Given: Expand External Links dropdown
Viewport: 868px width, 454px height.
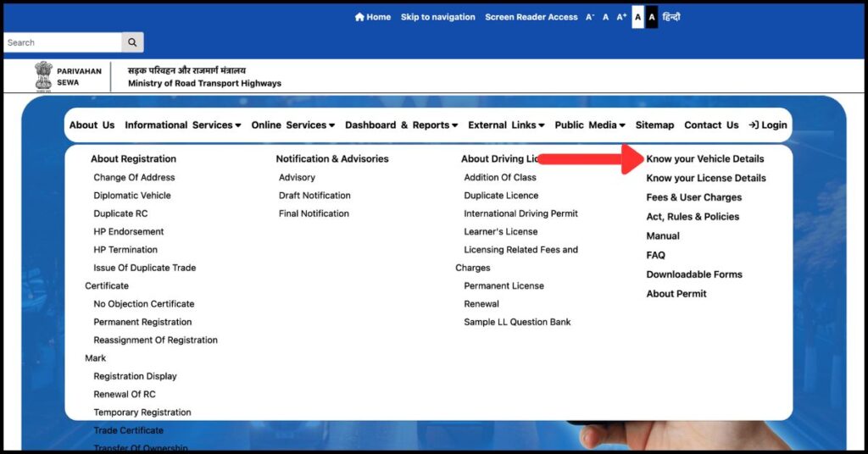Looking at the screenshot, I should point(507,125).
